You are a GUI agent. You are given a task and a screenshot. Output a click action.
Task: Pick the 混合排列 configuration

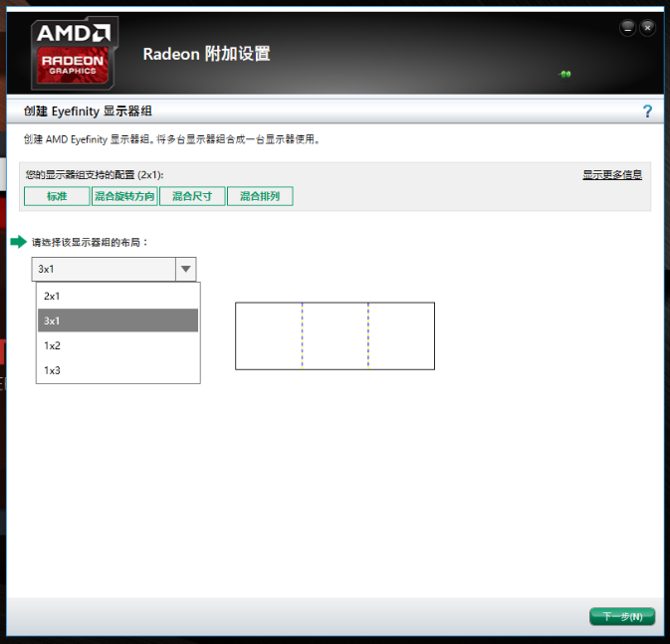click(x=260, y=196)
